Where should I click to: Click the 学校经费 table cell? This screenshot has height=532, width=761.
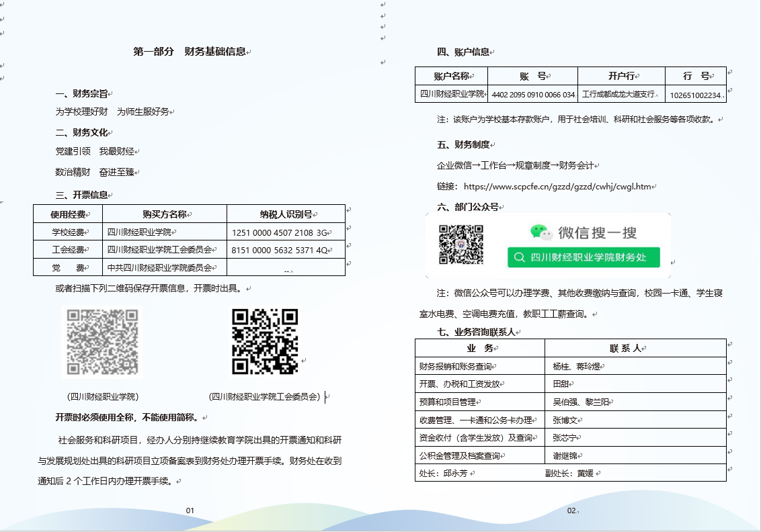click(69, 232)
